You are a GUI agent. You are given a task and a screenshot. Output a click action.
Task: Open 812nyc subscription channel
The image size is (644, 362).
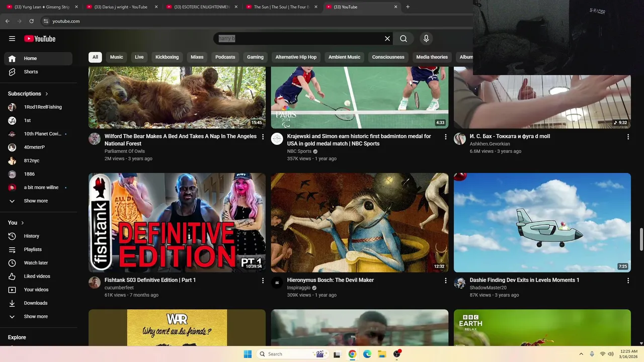pos(38,161)
